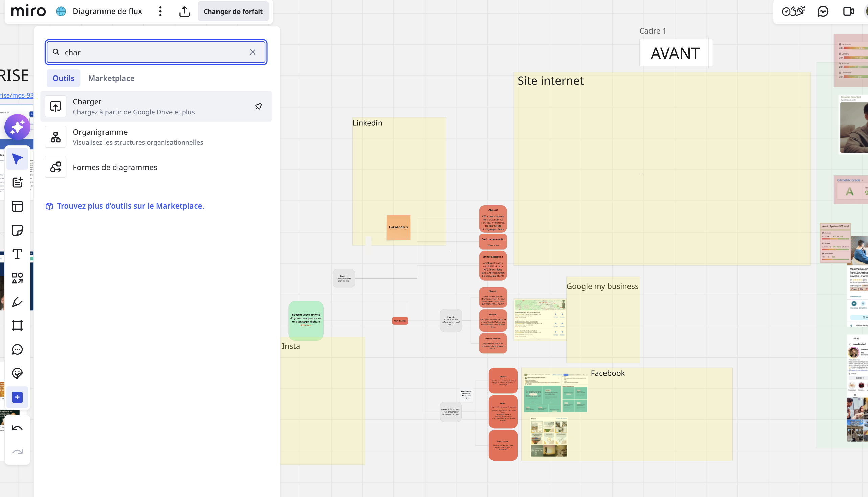Select the Linkedin/insta orange sticky note

coord(398,227)
